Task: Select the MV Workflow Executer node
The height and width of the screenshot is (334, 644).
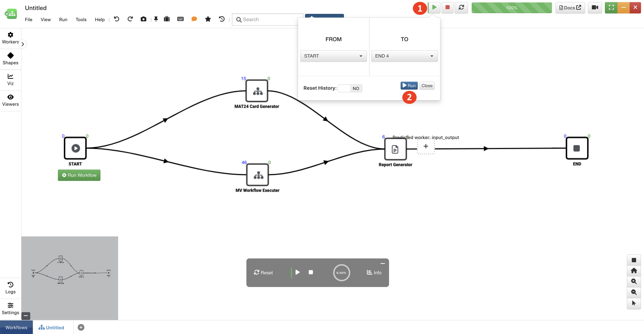Action: click(x=258, y=175)
